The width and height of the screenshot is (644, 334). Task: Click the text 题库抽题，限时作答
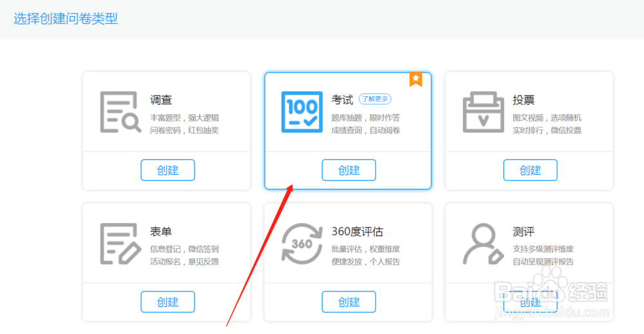pos(366,118)
